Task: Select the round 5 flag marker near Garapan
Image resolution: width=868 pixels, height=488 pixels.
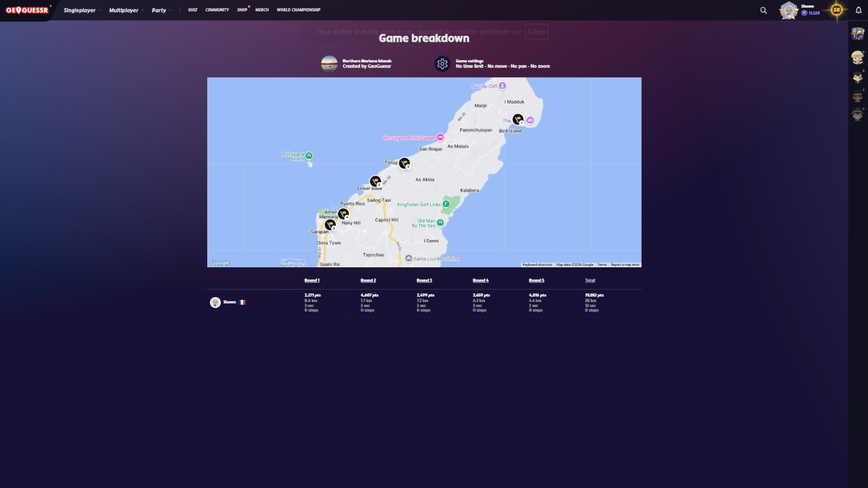Action: (330, 224)
